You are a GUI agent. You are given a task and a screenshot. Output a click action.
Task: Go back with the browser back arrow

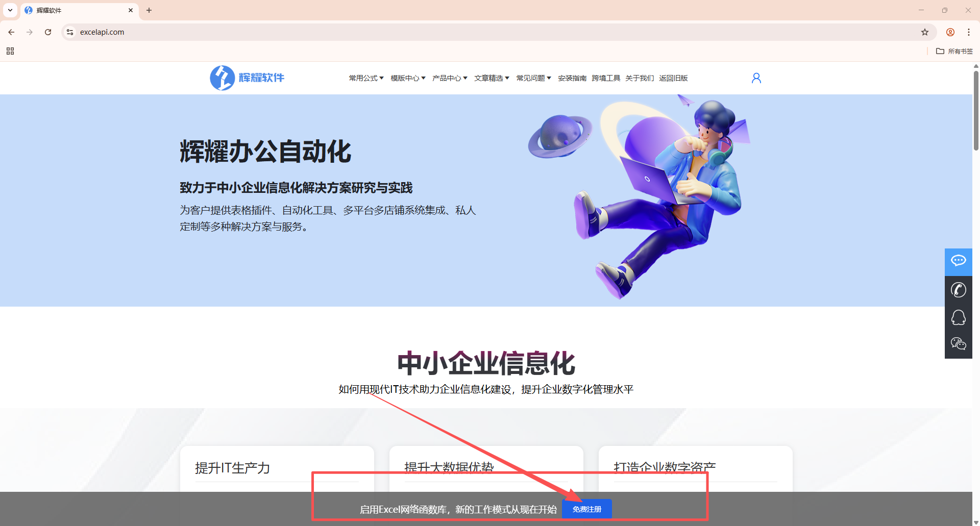tap(11, 32)
